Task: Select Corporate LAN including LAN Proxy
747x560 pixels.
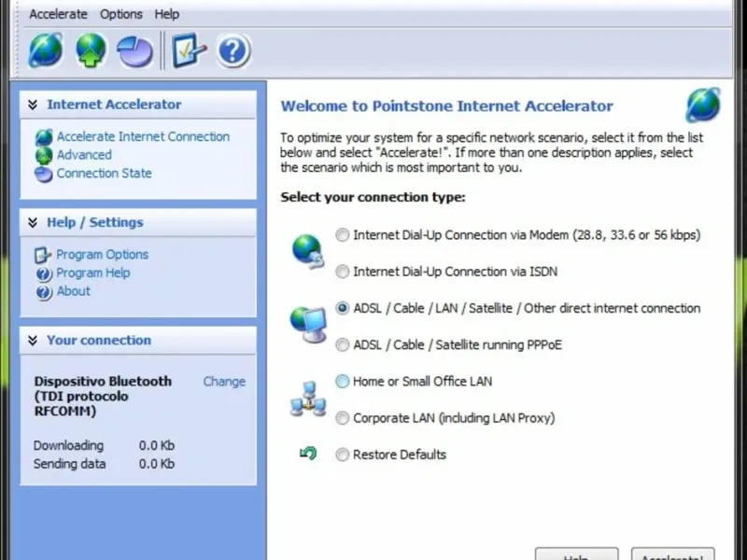Action: [x=342, y=418]
